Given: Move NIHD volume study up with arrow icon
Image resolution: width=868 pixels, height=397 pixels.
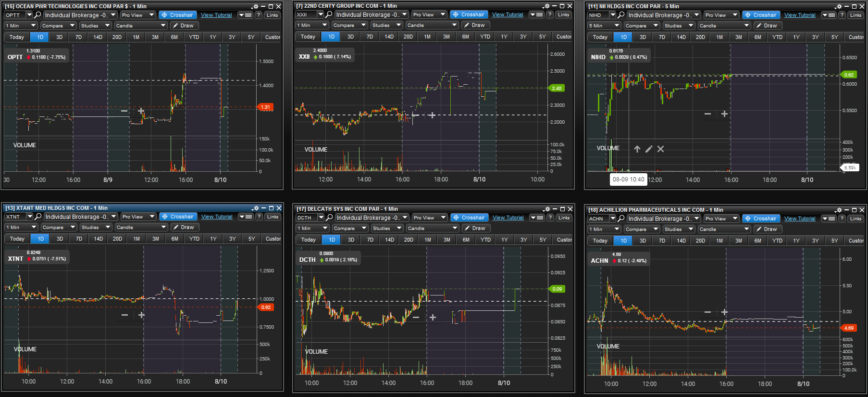Looking at the screenshot, I should coord(637,149).
